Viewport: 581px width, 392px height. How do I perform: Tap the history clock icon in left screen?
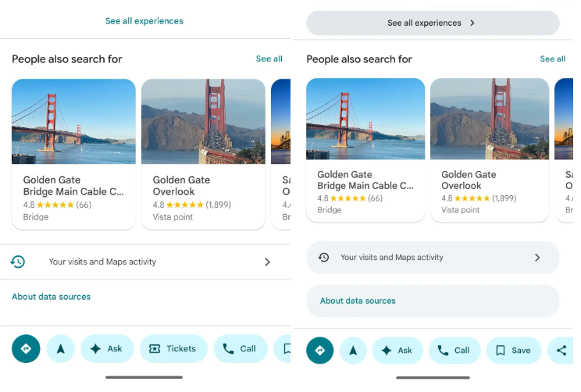click(18, 262)
